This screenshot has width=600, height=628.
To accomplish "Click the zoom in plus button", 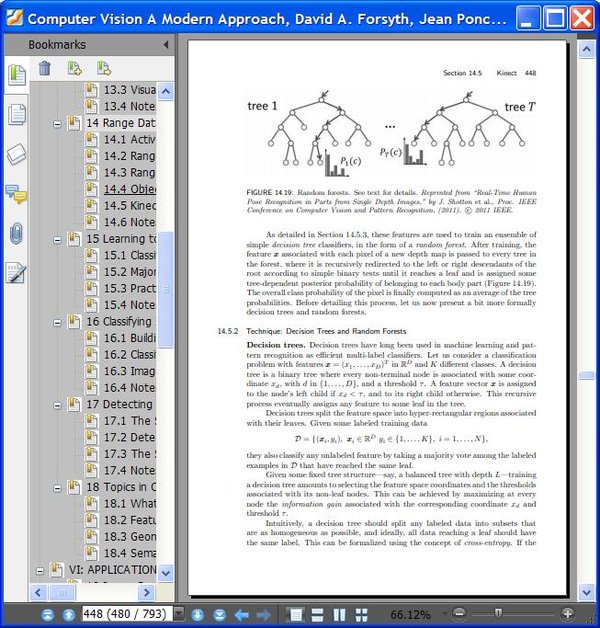I will (568, 613).
